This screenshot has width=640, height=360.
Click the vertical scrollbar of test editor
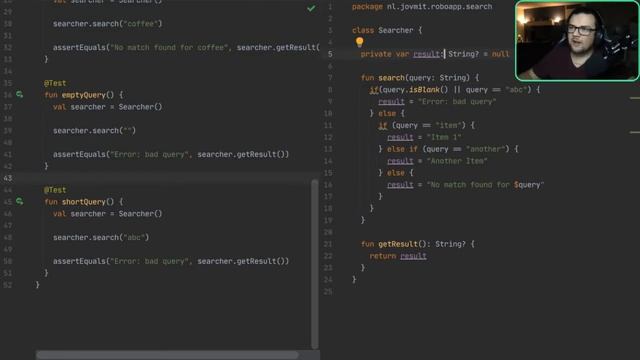315,264
